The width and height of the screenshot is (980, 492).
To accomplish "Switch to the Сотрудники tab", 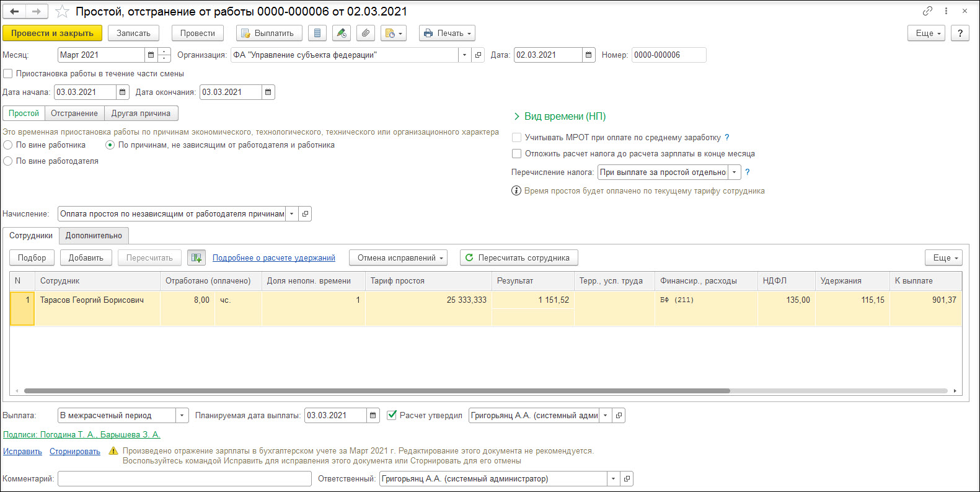I will 31,236.
